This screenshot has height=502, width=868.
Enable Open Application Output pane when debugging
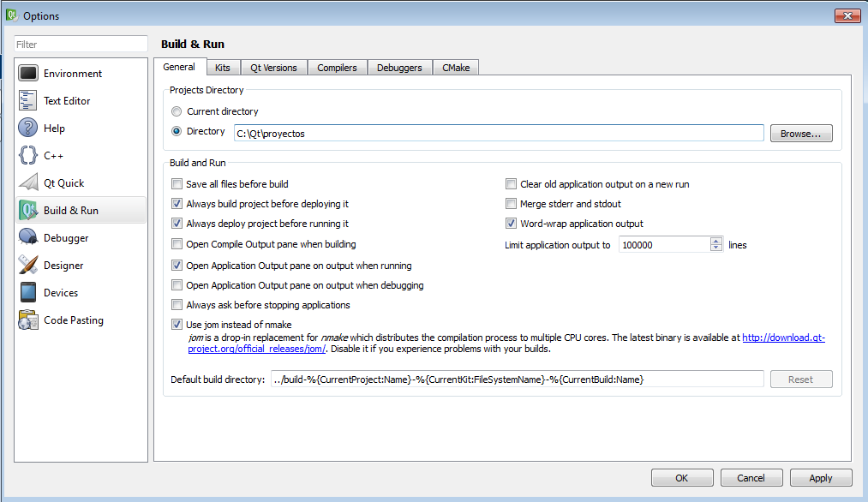177,285
